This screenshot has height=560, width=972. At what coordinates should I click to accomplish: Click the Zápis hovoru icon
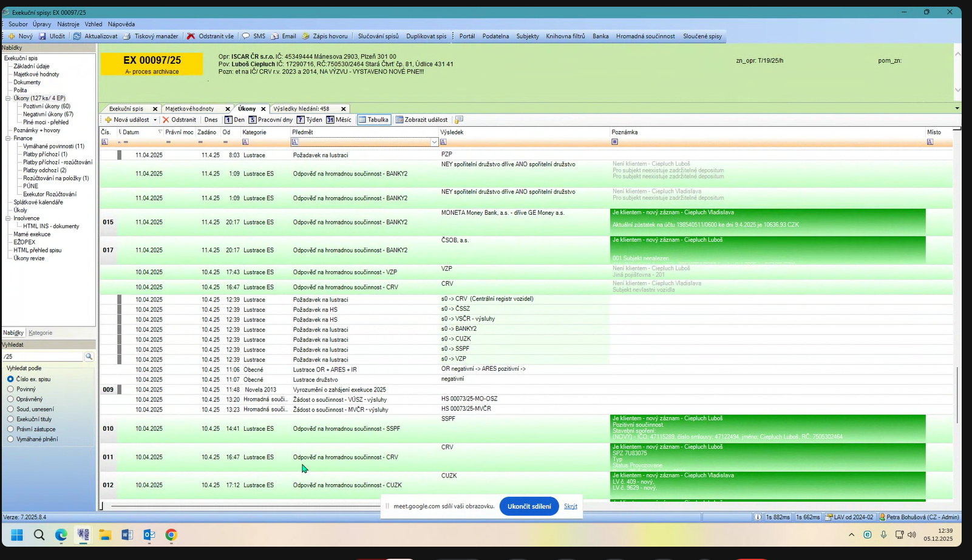tap(306, 36)
